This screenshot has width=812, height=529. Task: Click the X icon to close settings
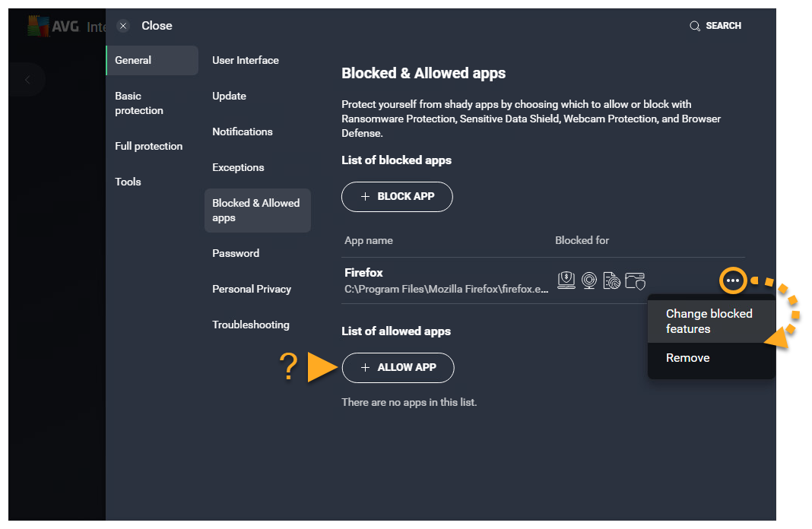(123, 26)
